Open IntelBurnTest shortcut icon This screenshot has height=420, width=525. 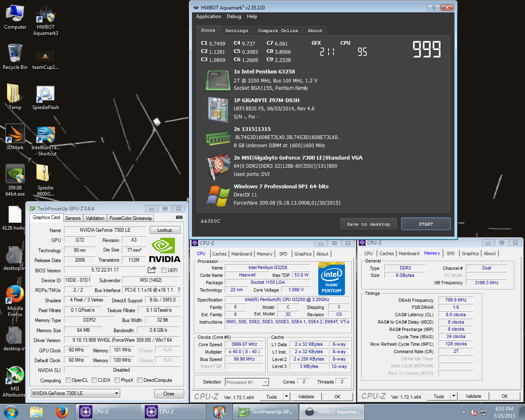point(46,140)
